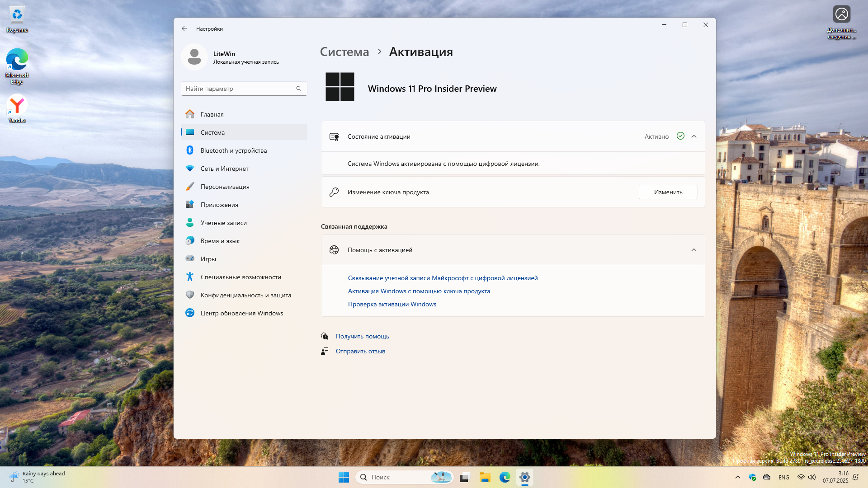Click Получить помощь link
Viewport: 868px width, 488px height.
click(362, 336)
